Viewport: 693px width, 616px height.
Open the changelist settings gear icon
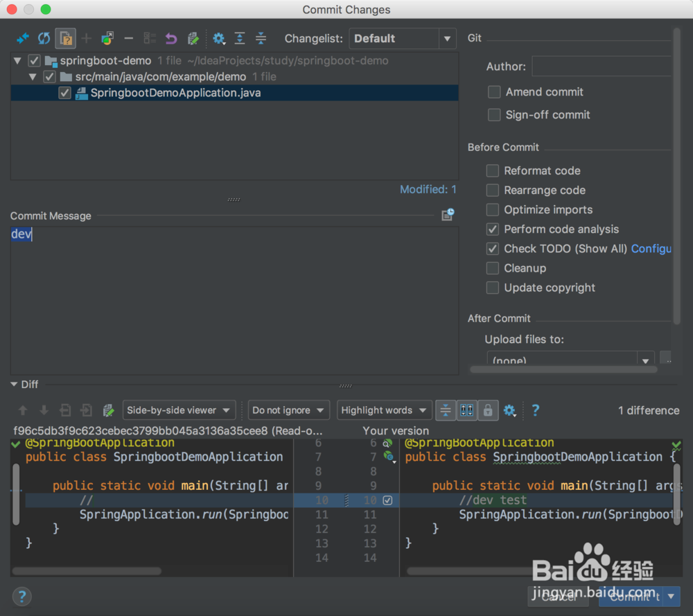pos(219,38)
